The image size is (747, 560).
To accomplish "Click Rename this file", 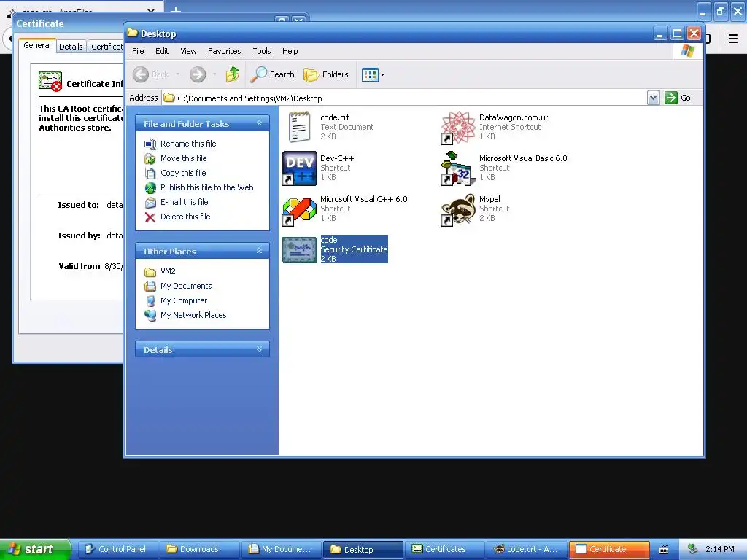I will (188, 144).
